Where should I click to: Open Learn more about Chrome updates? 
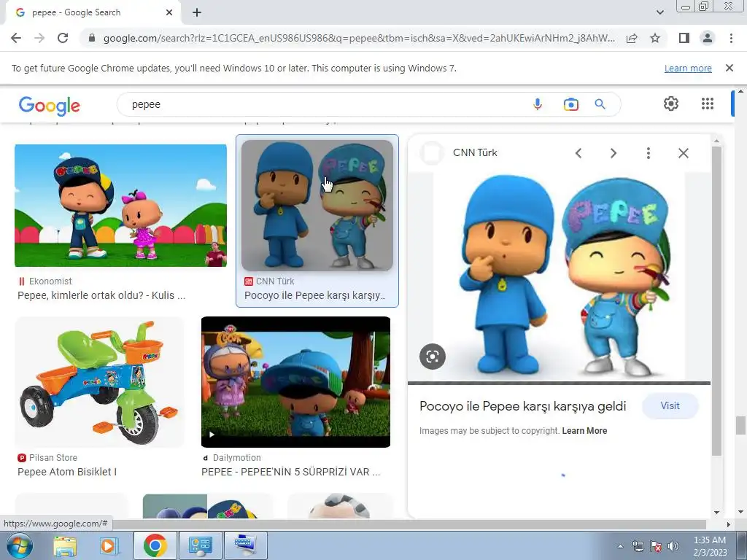688,68
